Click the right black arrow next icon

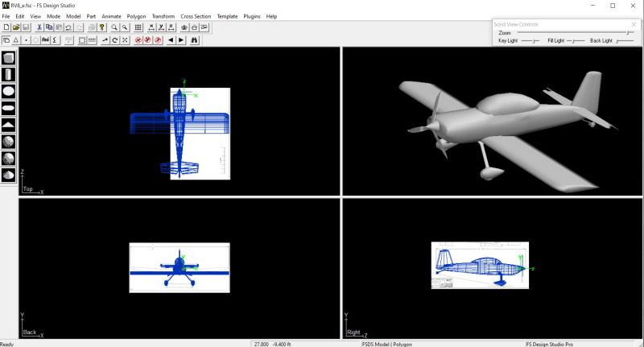[181, 40]
